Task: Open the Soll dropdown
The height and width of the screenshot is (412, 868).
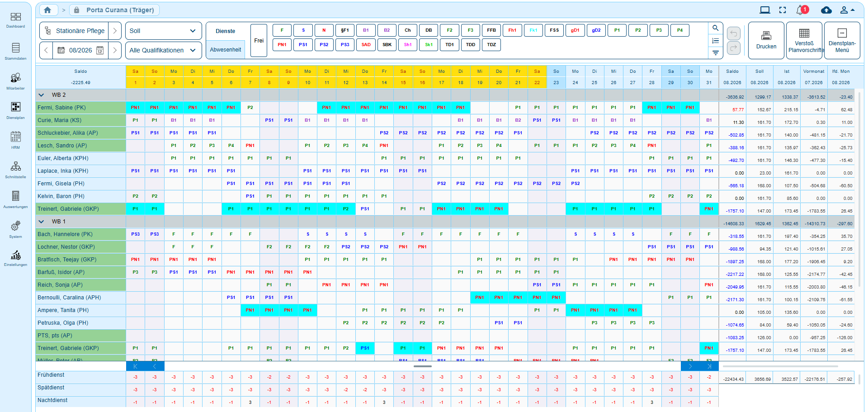Action: [x=163, y=31]
